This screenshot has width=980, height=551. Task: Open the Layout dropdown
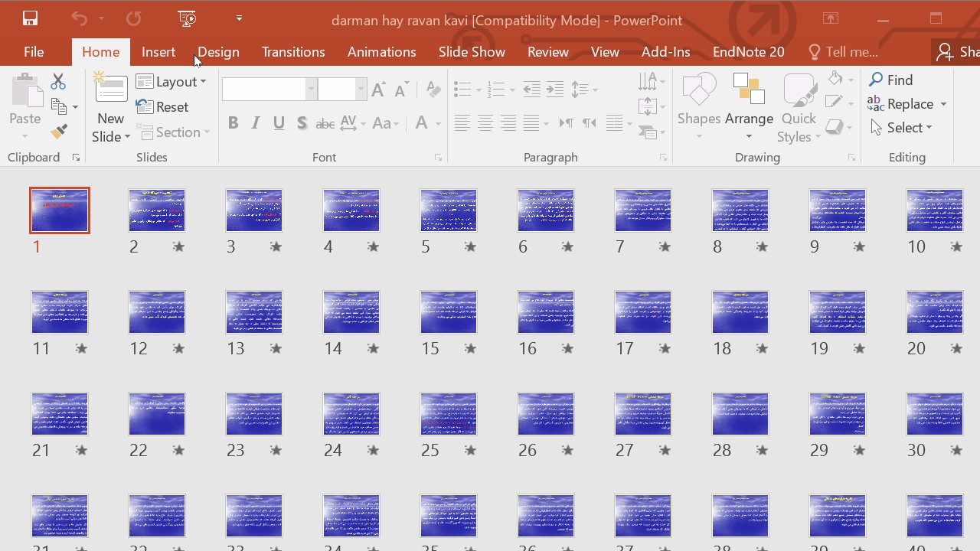pyautogui.click(x=171, y=82)
